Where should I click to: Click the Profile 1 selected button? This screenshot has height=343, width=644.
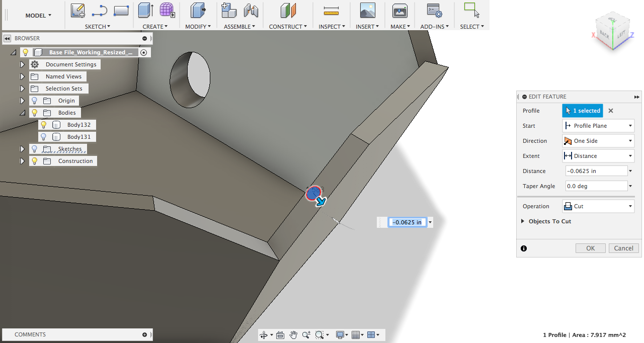coord(583,111)
